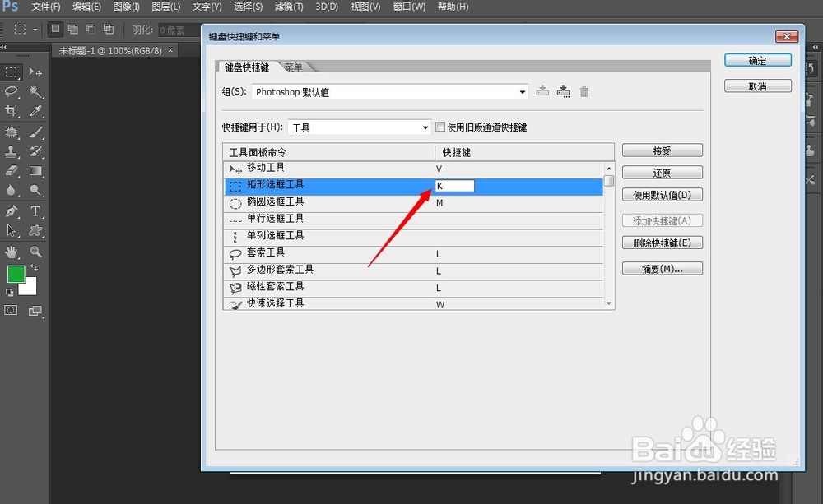The width and height of the screenshot is (823, 504).
Task: Select the Hand tool
Action: coord(12,253)
